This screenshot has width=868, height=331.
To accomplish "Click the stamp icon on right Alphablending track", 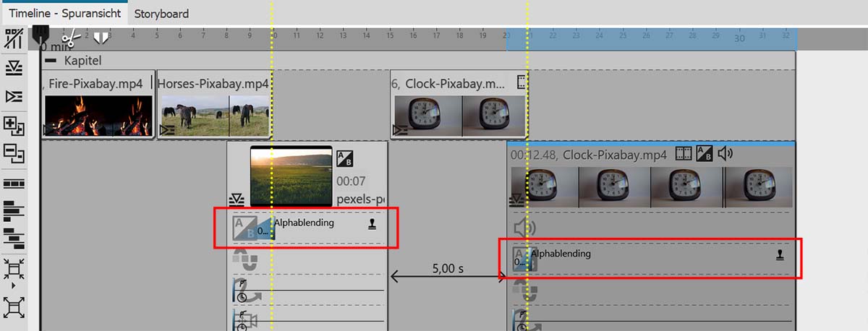I will coord(780,255).
